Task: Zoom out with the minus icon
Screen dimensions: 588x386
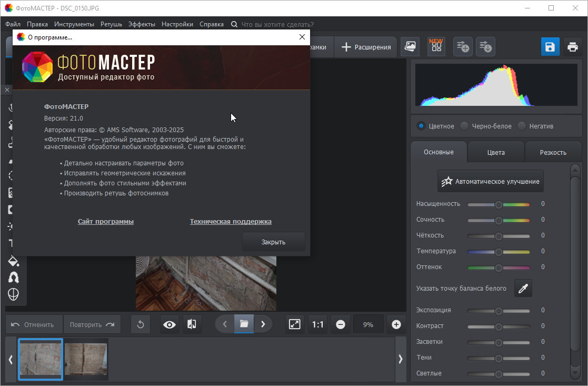Action: pos(340,324)
